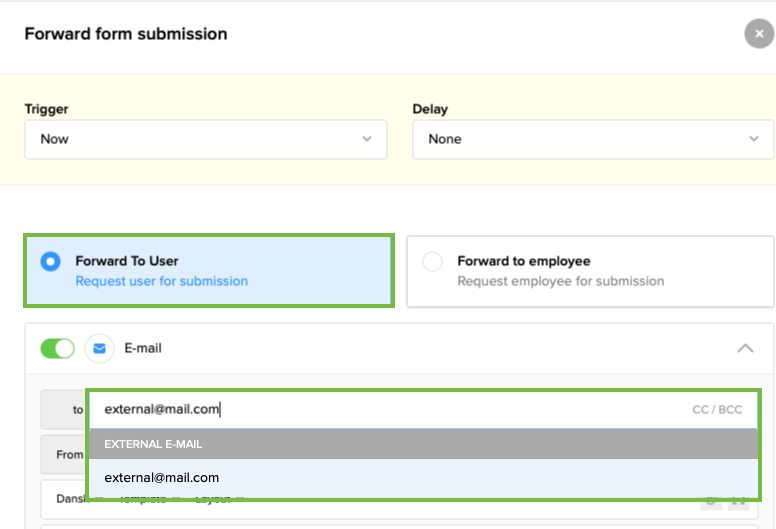Screen dimensions: 776x529
Task: Open the Delay dropdown showing None
Action: tap(593, 139)
